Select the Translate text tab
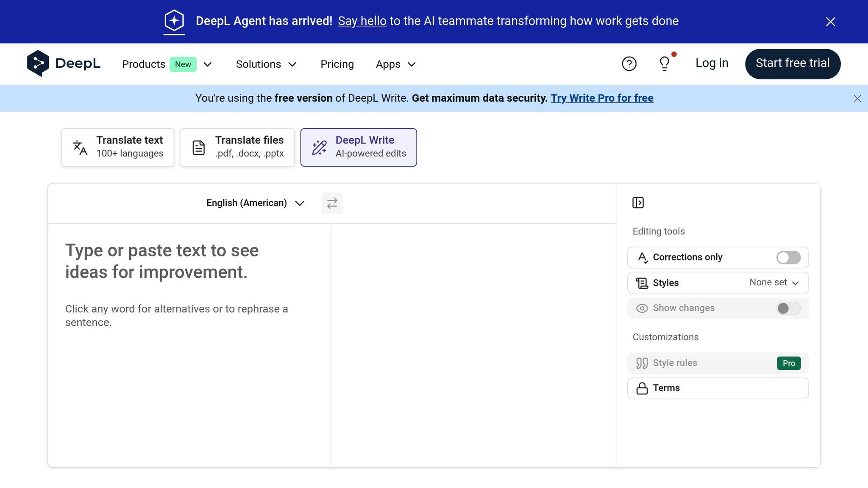This screenshot has width=868, height=488. [118, 147]
